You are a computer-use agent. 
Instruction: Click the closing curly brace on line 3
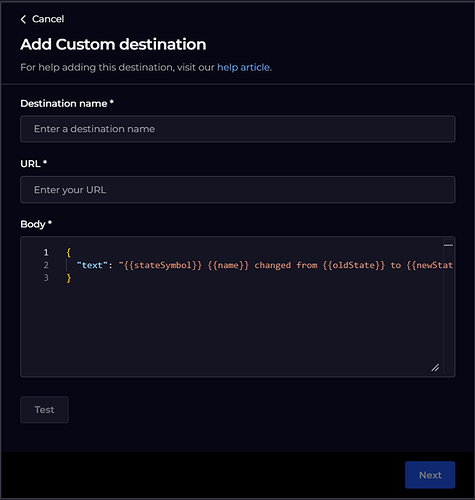68,278
